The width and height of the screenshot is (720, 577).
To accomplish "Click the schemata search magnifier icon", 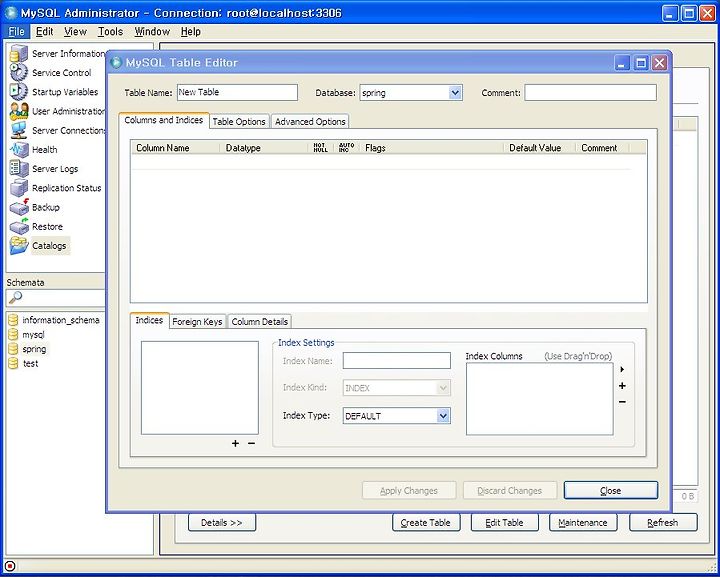I will point(15,297).
